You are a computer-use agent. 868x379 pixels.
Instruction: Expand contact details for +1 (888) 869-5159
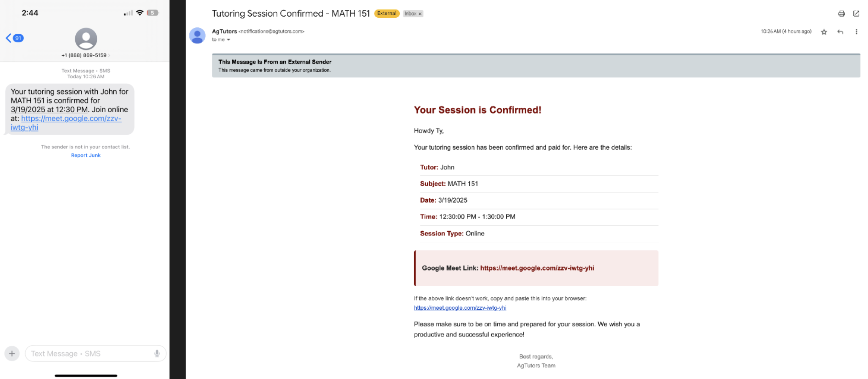pos(86,55)
